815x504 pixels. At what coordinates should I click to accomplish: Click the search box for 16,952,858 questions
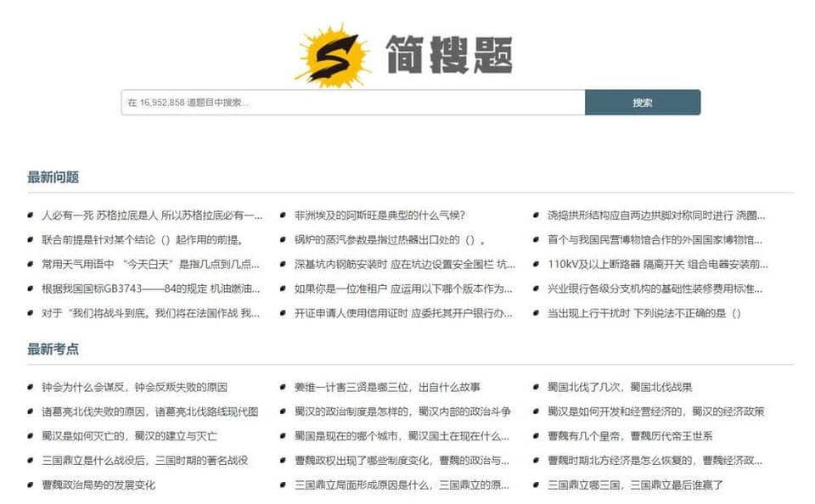point(352,103)
